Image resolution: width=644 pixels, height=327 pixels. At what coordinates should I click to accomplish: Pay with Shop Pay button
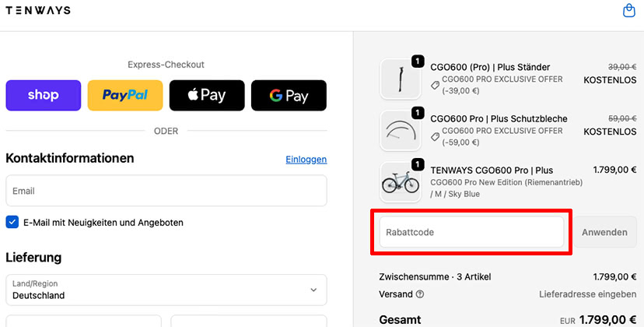(43, 96)
